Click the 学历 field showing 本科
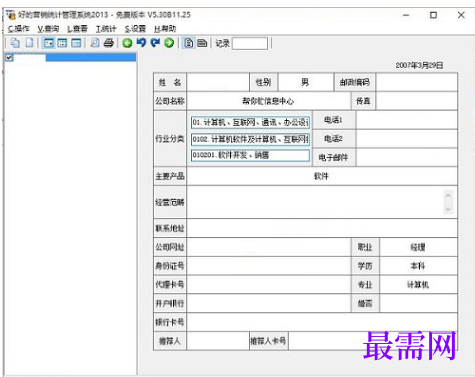This screenshot has height=377, width=475. [418, 266]
